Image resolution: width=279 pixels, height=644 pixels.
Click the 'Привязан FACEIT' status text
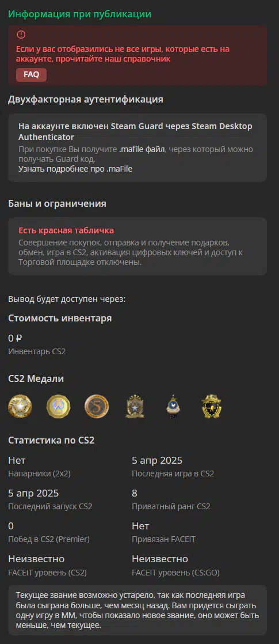tap(163, 539)
